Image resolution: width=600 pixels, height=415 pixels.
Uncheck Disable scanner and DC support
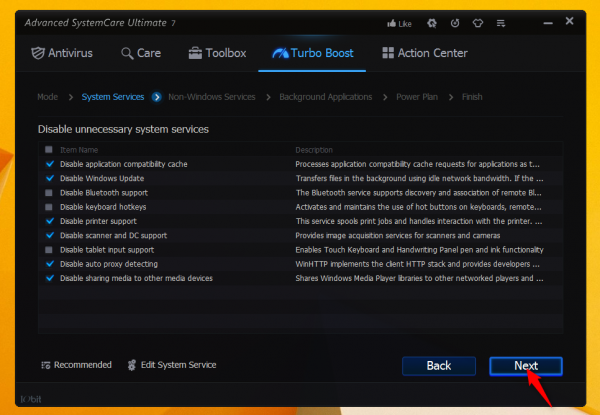pos(49,235)
